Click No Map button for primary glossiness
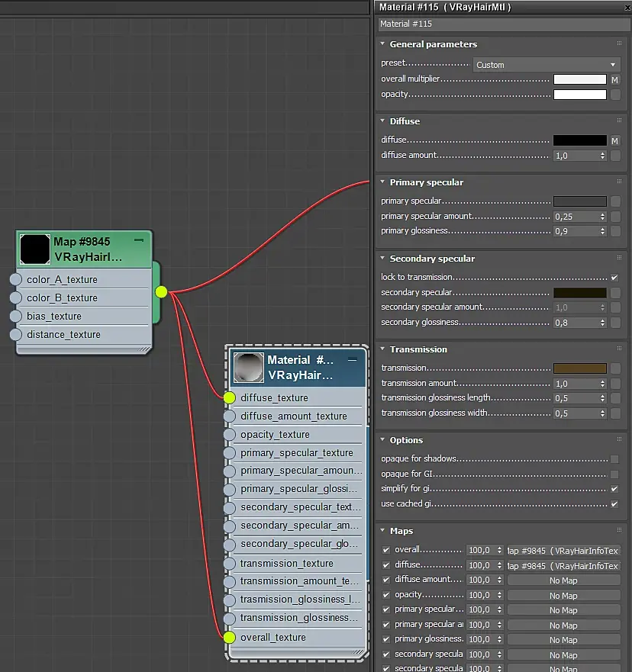Screen dimensions: 632x672 point(564,640)
